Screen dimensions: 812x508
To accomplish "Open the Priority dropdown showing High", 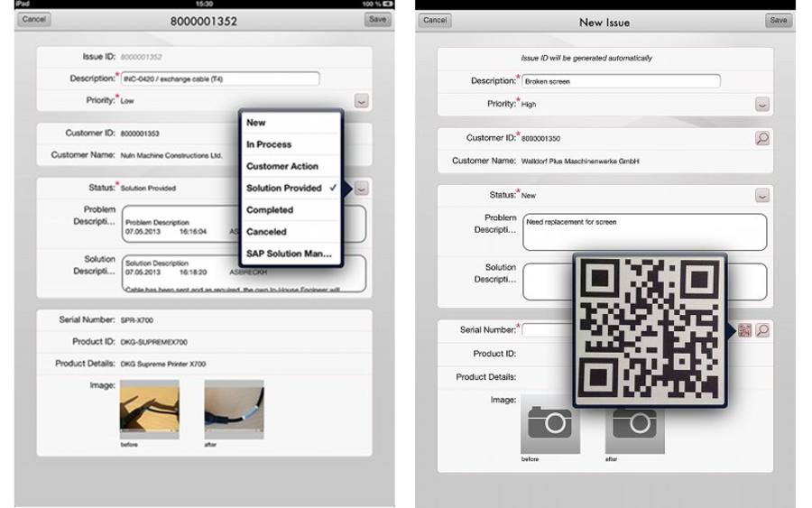I will [x=762, y=104].
